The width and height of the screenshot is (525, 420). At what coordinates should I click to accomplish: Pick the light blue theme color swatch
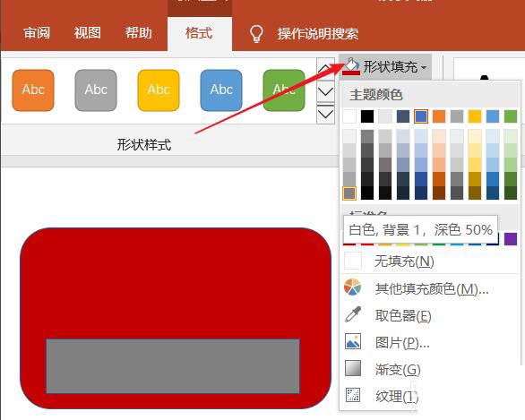tap(493, 116)
